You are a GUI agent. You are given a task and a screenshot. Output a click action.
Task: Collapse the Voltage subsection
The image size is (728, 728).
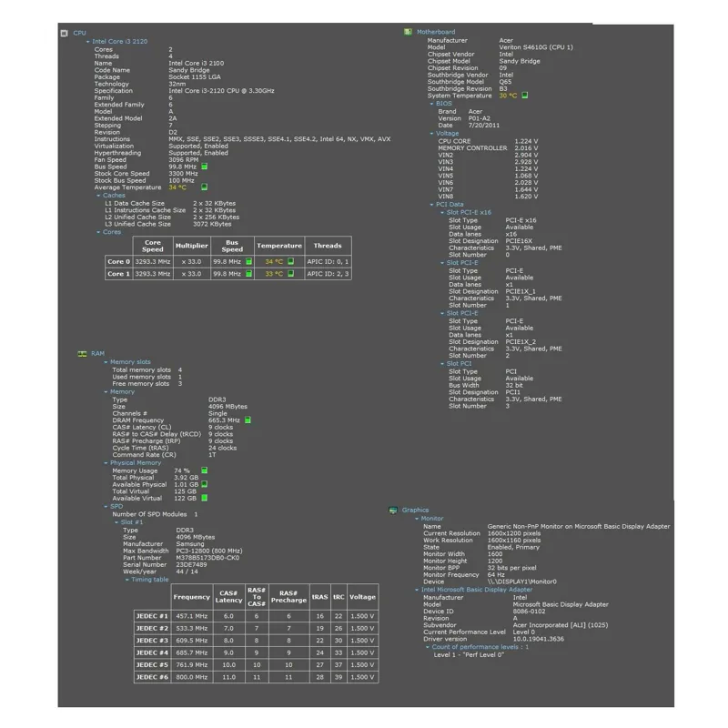(x=431, y=134)
